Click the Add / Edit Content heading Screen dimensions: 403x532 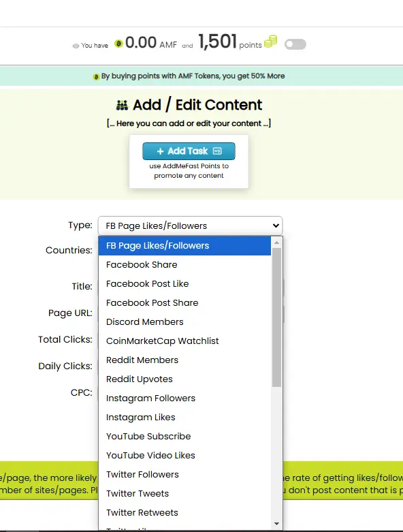pos(197,105)
